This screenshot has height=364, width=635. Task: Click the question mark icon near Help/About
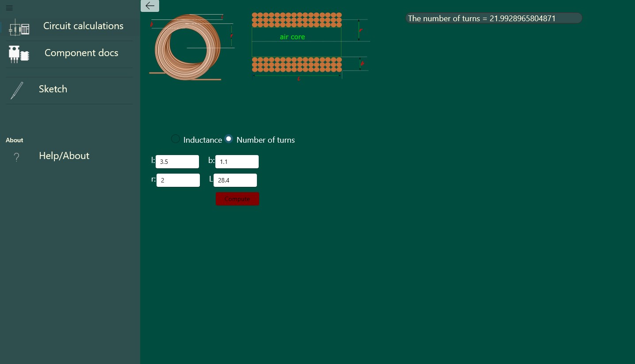[16, 157]
